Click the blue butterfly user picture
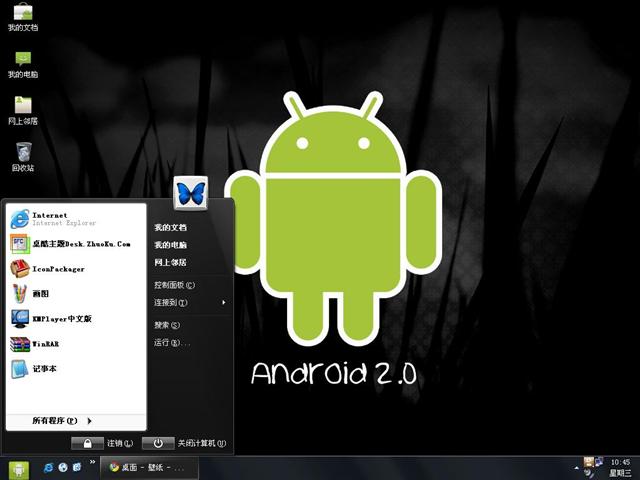This screenshot has height=480, width=640. tap(191, 193)
